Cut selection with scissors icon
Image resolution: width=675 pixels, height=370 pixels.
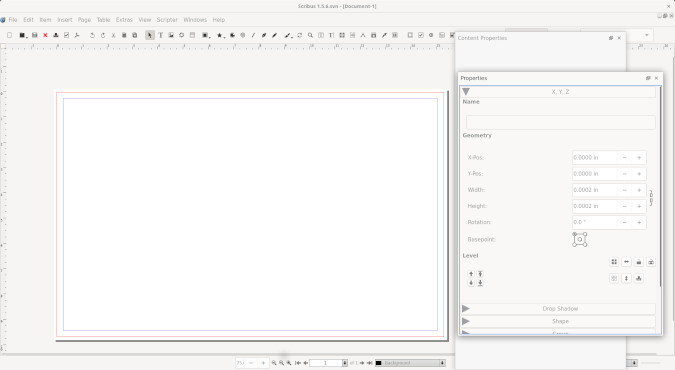(x=113, y=35)
